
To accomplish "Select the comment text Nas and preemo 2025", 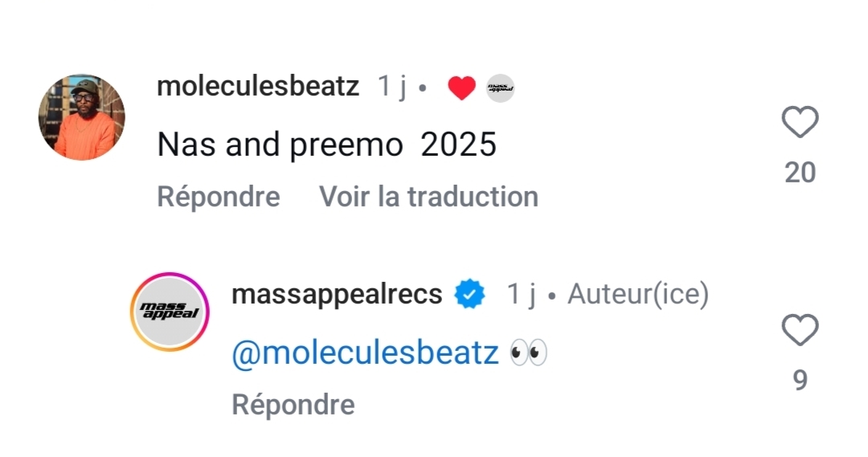I will coord(326,145).
